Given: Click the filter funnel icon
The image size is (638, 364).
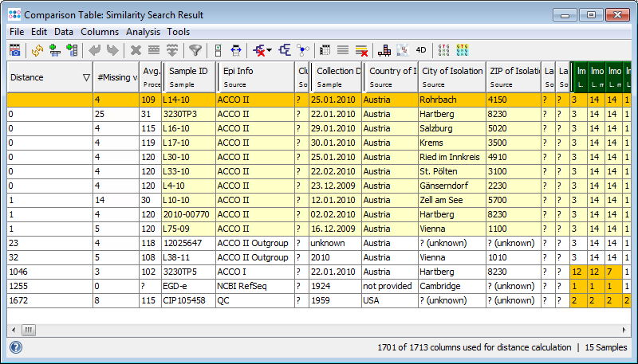Looking at the screenshot, I should coord(195,49).
